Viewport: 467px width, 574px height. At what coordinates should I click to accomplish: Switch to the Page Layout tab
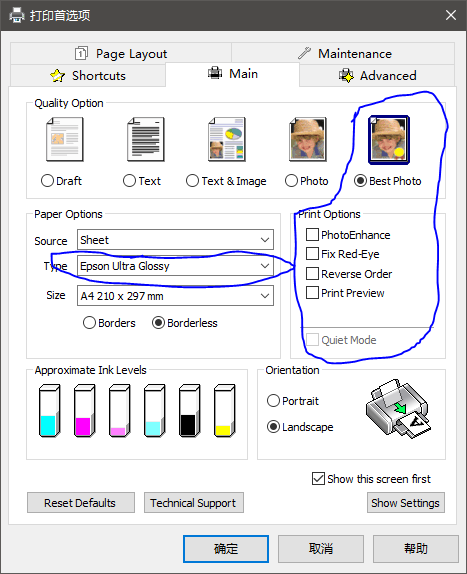click(121, 54)
